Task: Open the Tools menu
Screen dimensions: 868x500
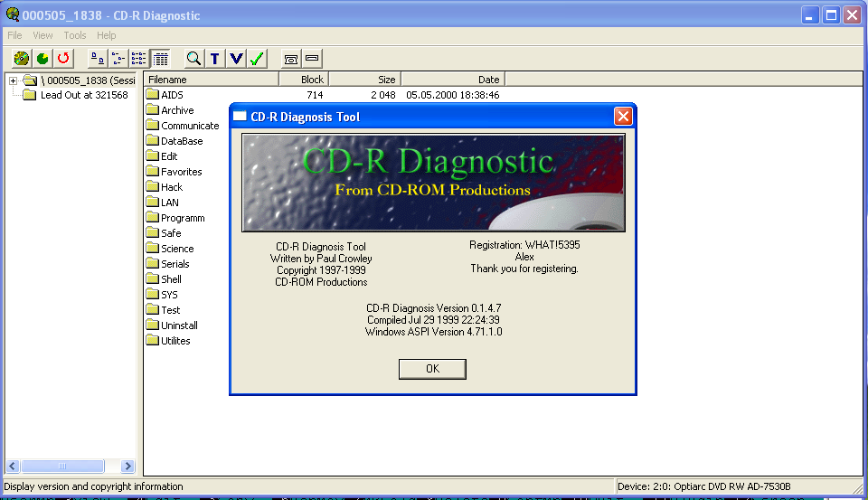Action: click(x=75, y=35)
